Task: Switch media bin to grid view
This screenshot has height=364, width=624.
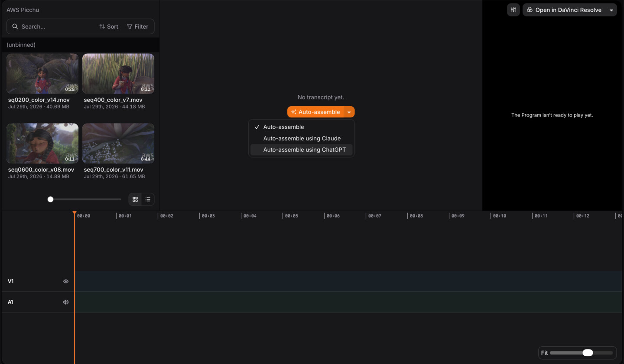Action: (135, 199)
